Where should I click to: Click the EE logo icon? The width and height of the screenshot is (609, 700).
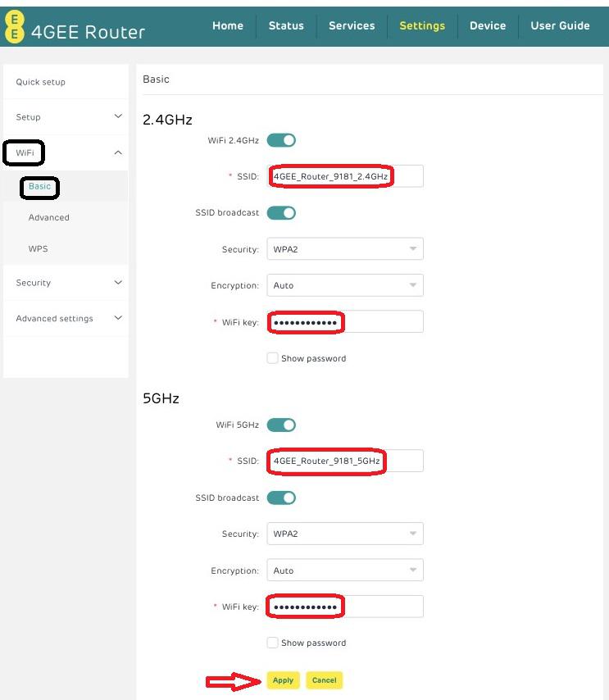(14, 27)
